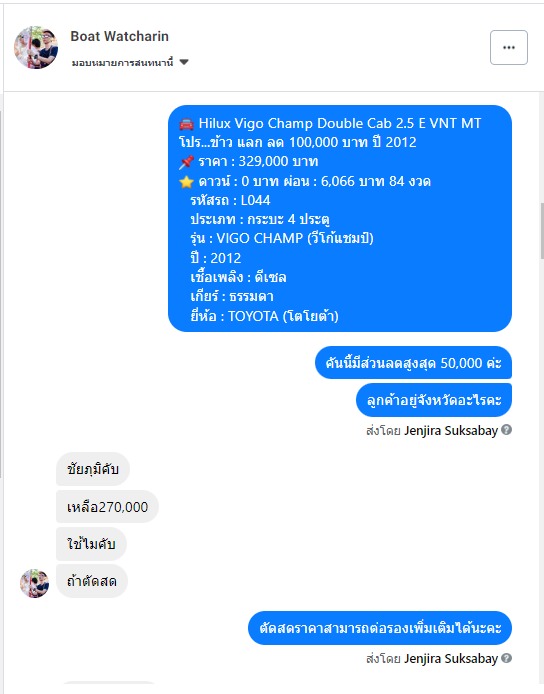544x694 pixels.
Task: Click the เหลือ270,000 message bubble
Action: (108, 506)
